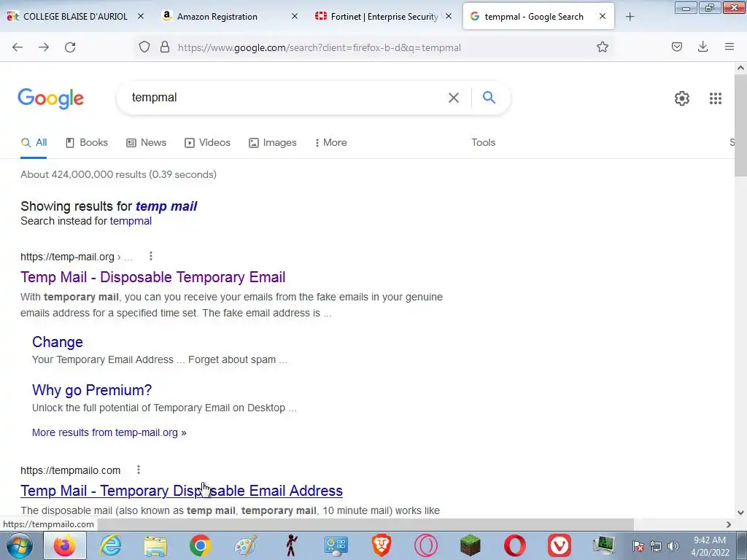This screenshot has width=747, height=560.
Task: Open the Google apps grid
Action: coord(715,98)
